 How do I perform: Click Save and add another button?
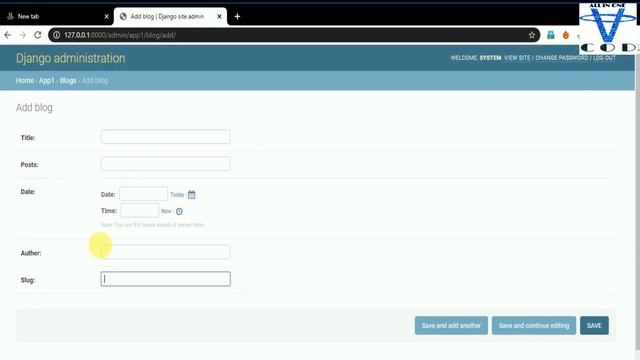click(x=451, y=325)
